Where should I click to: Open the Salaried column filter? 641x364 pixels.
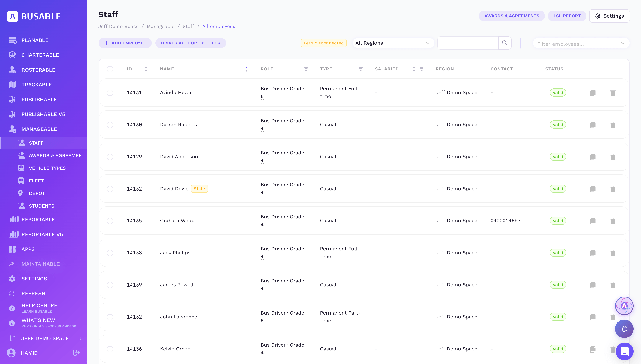[x=421, y=69]
